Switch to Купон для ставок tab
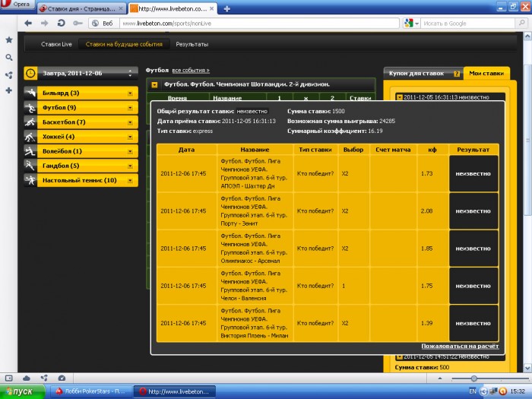532x399 pixels. (416, 73)
